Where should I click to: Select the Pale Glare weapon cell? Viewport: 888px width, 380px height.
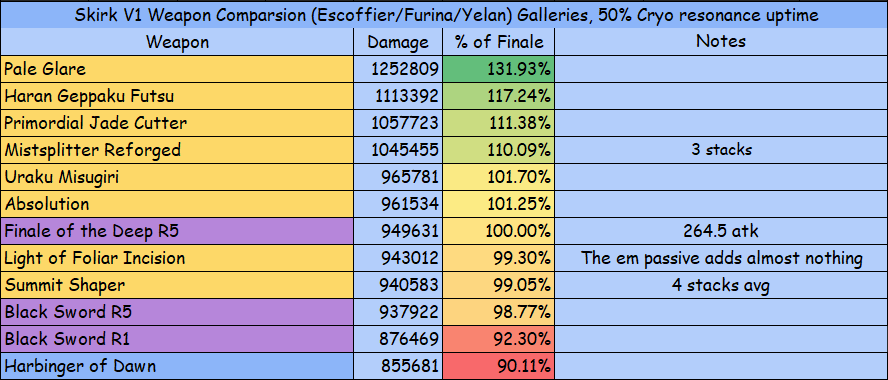(177, 69)
